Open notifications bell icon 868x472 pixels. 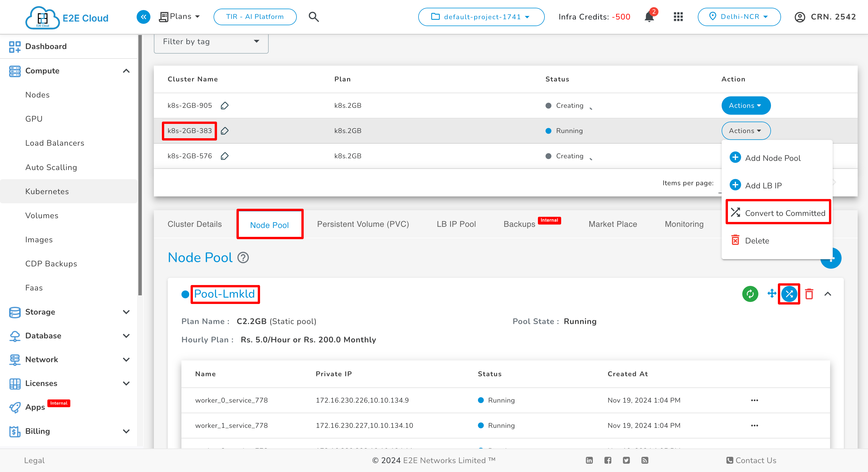pyautogui.click(x=649, y=17)
